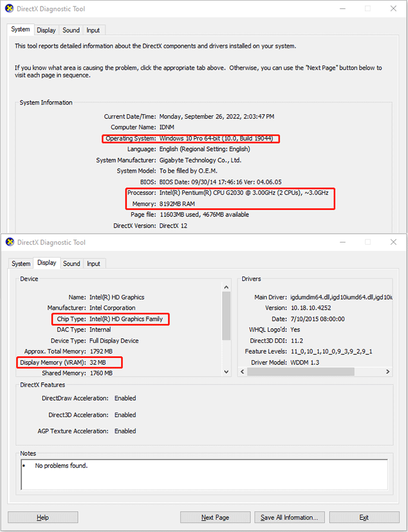Click inside the Notes text box
This screenshot has width=408, height=532.
click(x=203, y=474)
